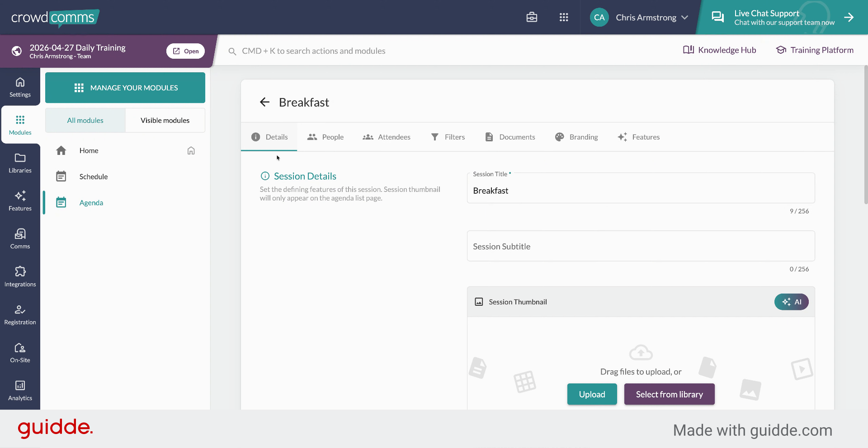Focus the CMD + K search field
This screenshot has width=868, height=448.
pyautogui.click(x=313, y=51)
